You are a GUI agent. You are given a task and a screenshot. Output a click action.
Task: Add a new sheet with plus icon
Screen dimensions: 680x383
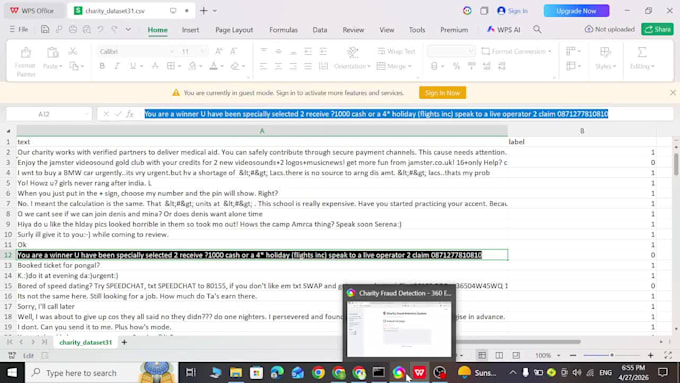[x=124, y=342]
